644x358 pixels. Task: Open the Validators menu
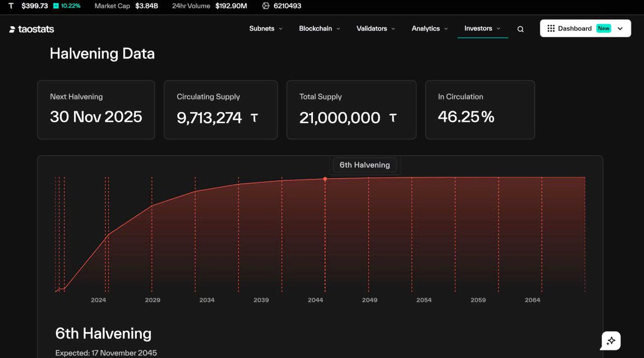(x=376, y=29)
